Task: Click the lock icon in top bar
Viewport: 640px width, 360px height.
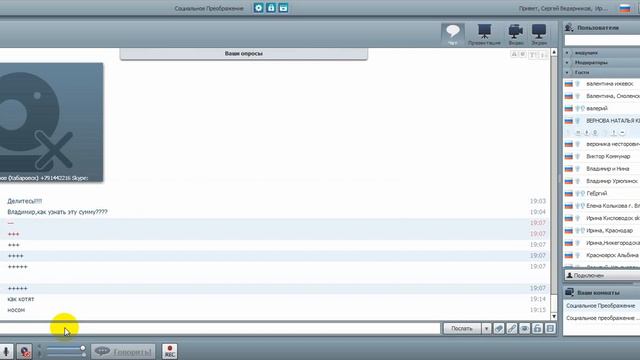Action: click(x=271, y=8)
